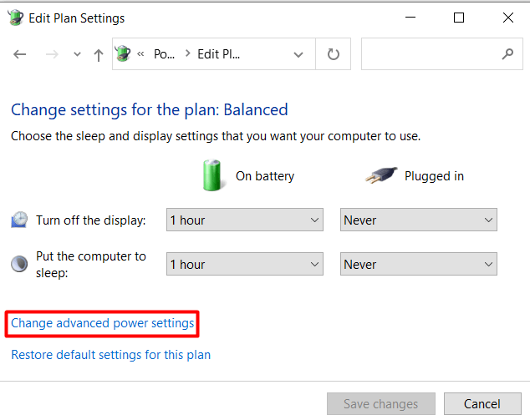This screenshot has height=420, width=530.
Task: Open the recent locations chevron
Action: [x=77, y=54]
